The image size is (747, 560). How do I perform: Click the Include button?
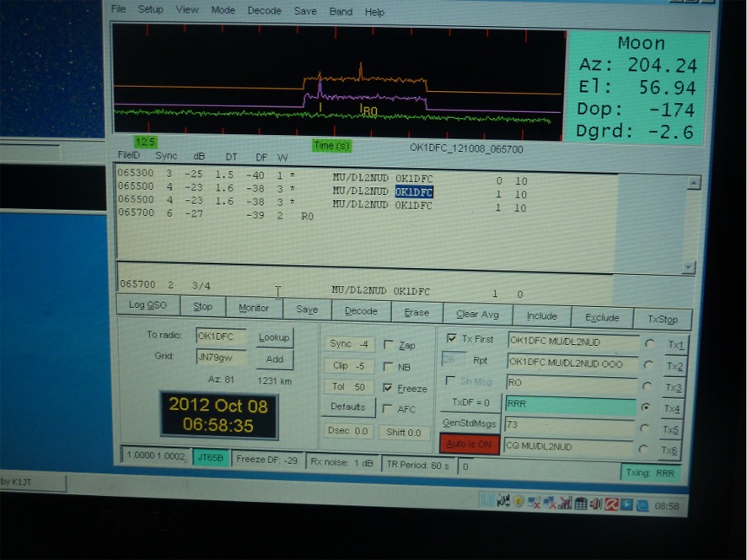pyautogui.click(x=541, y=316)
